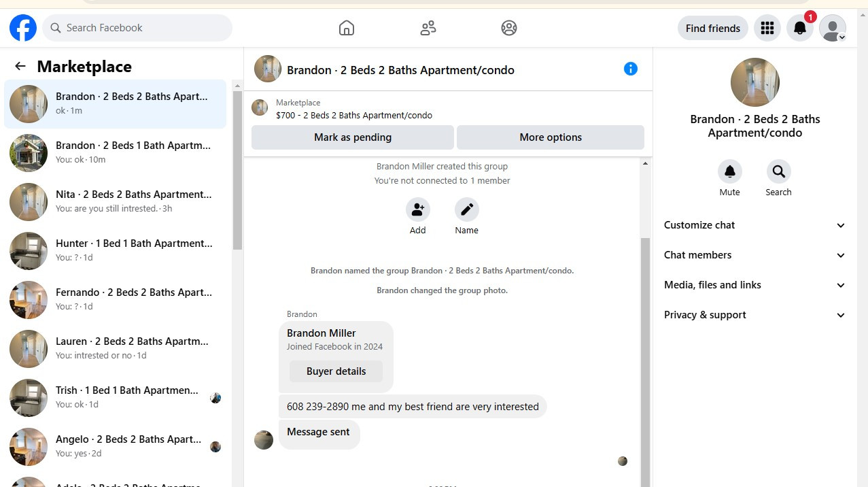
Task: Expand the Customize chat section
Action: [755, 225]
